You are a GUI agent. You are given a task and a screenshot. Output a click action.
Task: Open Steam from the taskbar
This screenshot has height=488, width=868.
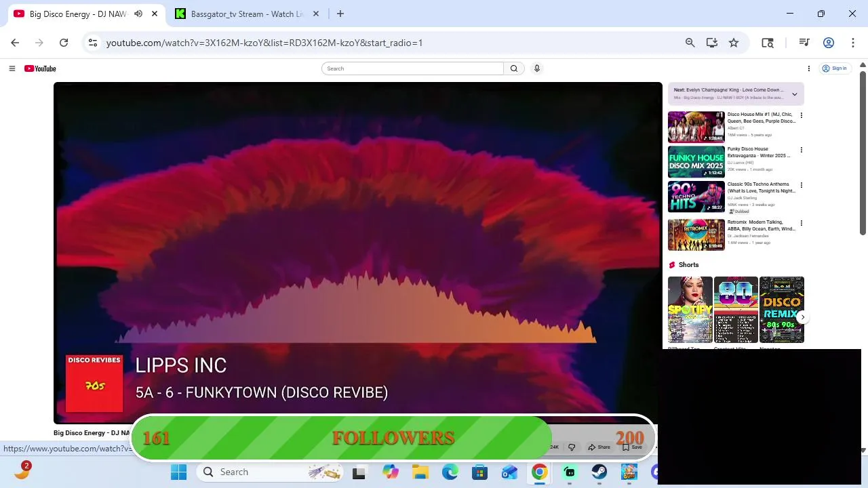pos(599,472)
